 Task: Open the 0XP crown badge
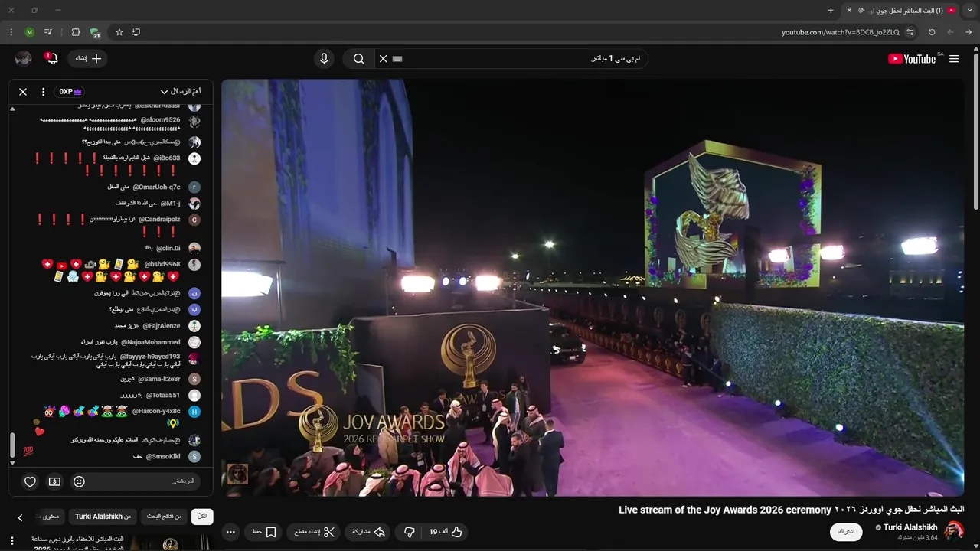click(x=70, y=92)
